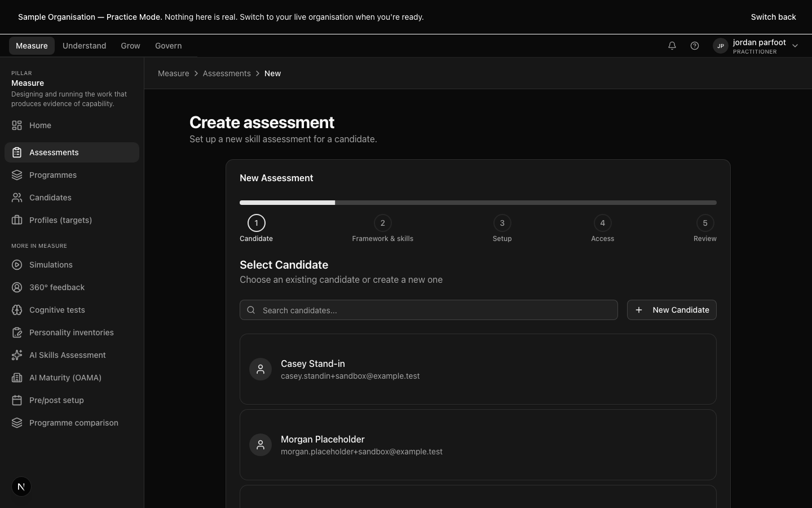Click the New Candidate button

672,310
